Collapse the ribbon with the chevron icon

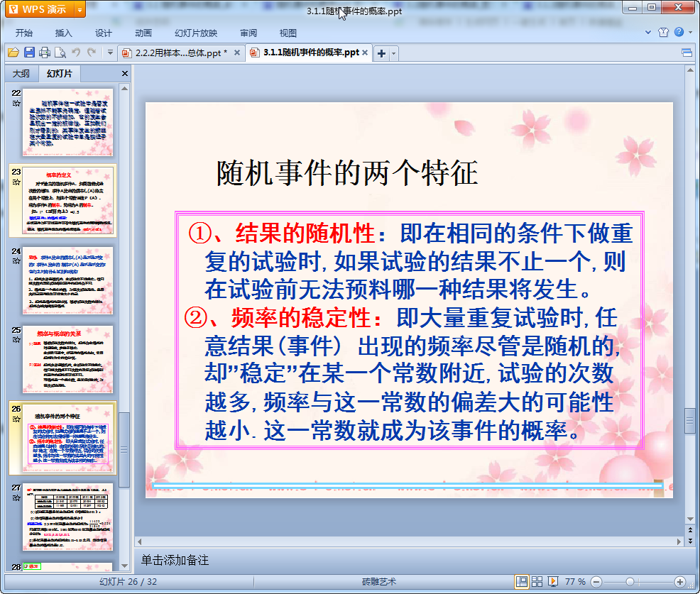tap(648, 32)
